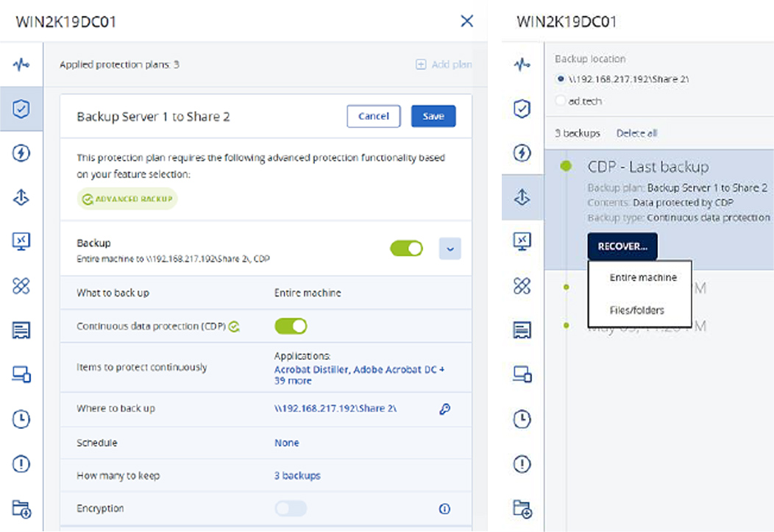Open Activities pulse icon in backup location panel
The image size is (774, 532).
522,64
